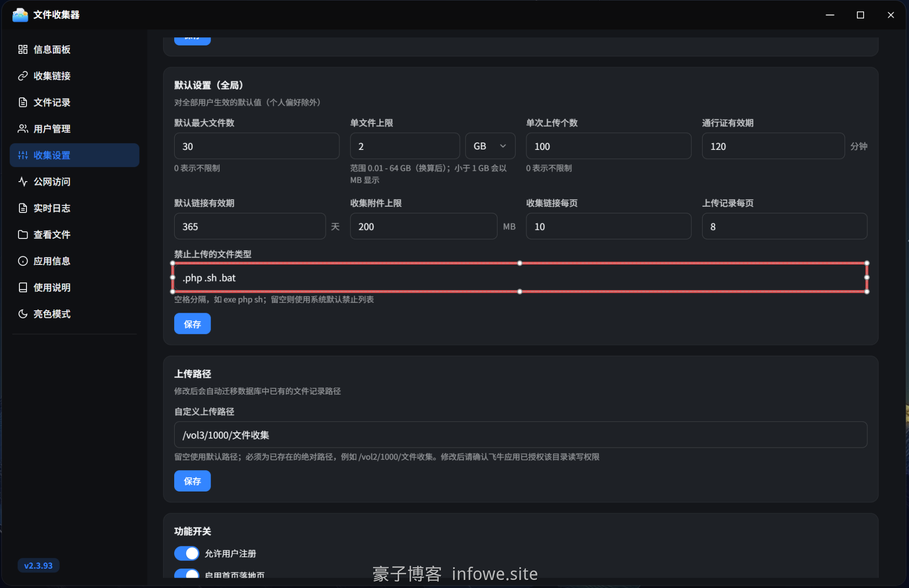This screenshot has height=588, width=909.
Task: Click the 收集附件上限 field with 200
Action: [x=424, y=226]
